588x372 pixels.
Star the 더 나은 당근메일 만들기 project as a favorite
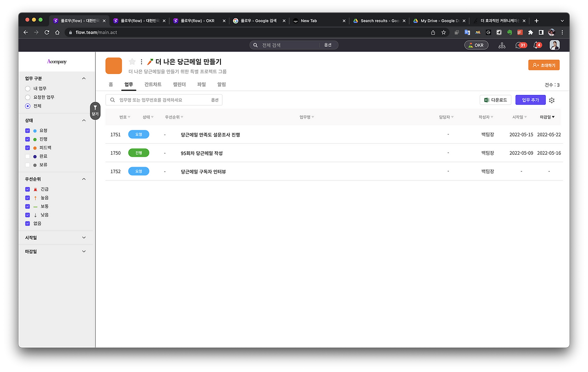coord(132,62)
